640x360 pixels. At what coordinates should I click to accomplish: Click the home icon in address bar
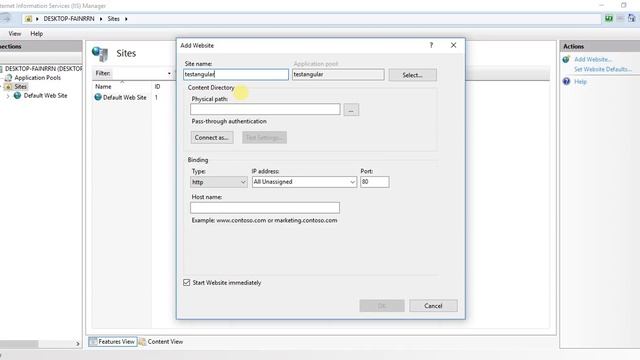tap(28, 19)
